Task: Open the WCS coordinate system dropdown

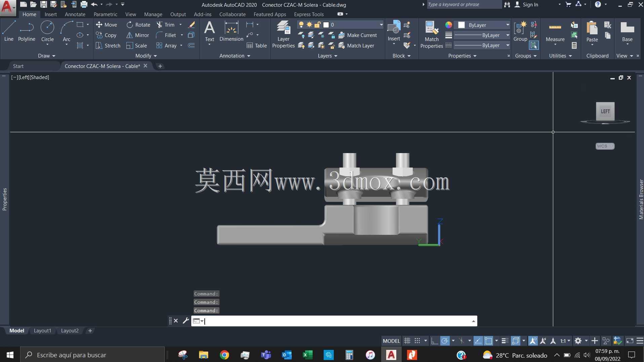Action: point(605,146)
